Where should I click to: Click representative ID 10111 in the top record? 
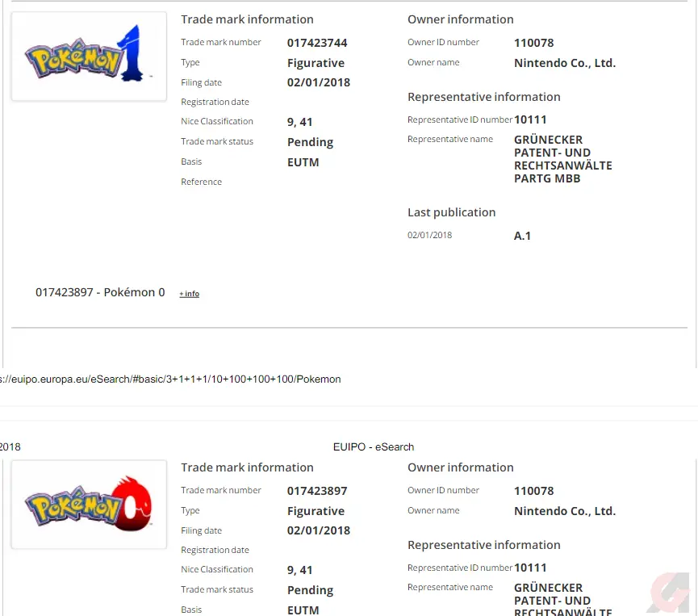pos(530,119)
